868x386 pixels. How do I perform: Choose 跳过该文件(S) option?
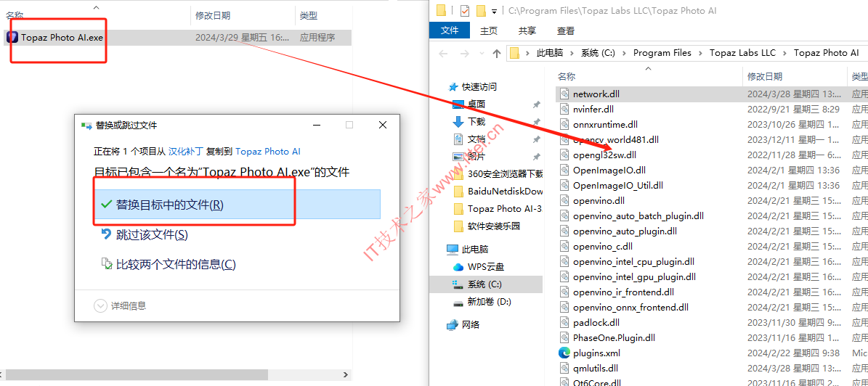pos(144,235)
